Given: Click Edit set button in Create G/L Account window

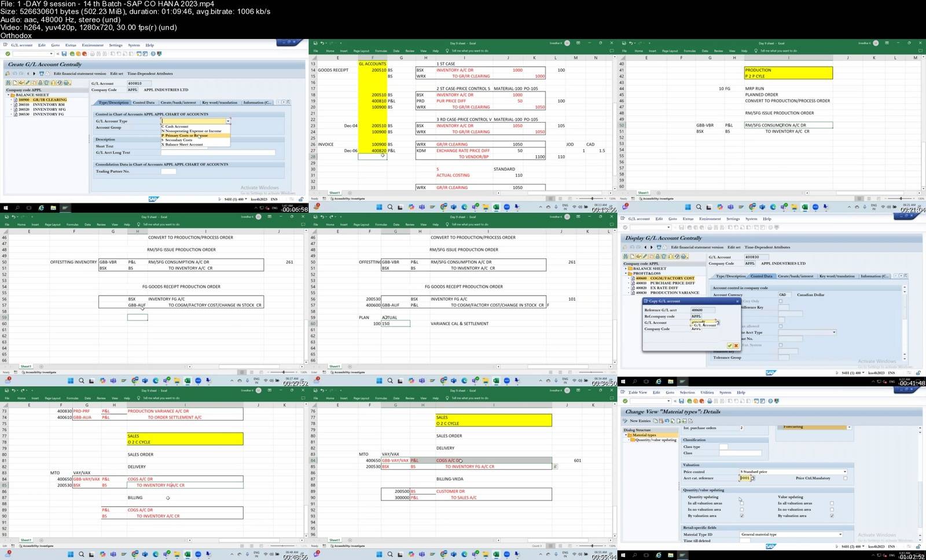Looking at the screenshot, I should pyautogui.click(x=116, y=73).
